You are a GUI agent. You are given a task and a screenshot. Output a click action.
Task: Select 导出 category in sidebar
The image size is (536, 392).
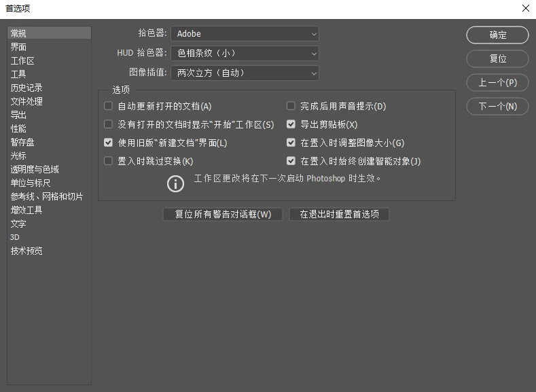point(49,115)
